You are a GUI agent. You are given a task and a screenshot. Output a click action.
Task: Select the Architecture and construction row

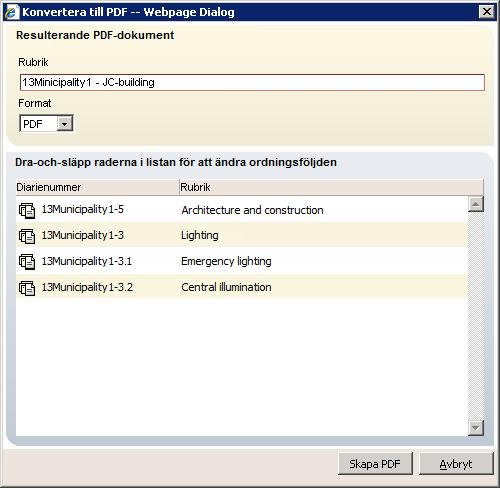[242, 210]
